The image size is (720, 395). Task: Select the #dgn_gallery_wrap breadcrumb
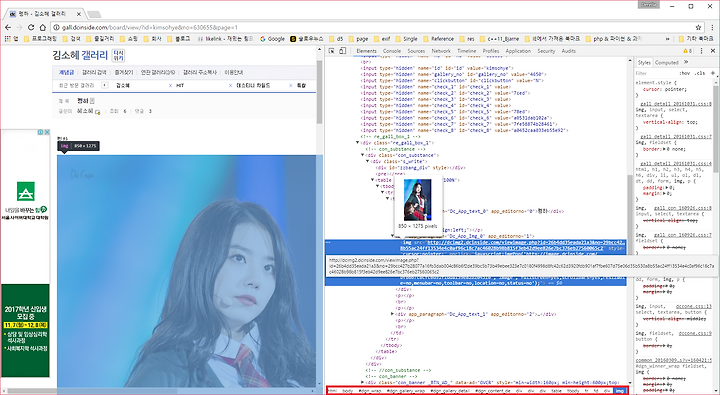coord(405,391)
